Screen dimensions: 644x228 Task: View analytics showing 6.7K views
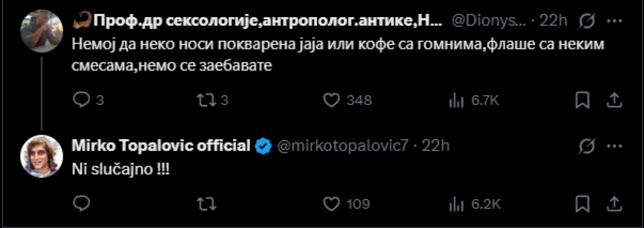tap(456, 100)
